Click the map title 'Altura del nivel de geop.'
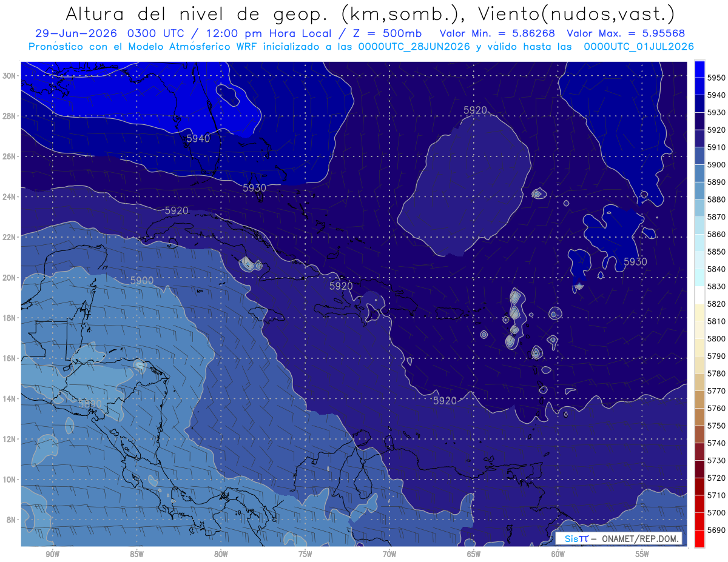Image resolution: width=728 pixels, height=562 pixels. point(198,13)
